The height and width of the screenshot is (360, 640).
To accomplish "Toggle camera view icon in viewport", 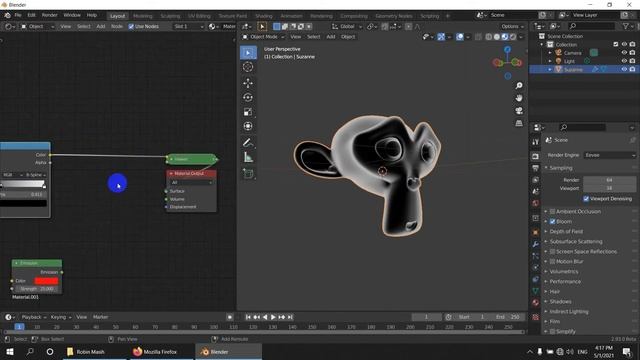I will click(519, 111).
